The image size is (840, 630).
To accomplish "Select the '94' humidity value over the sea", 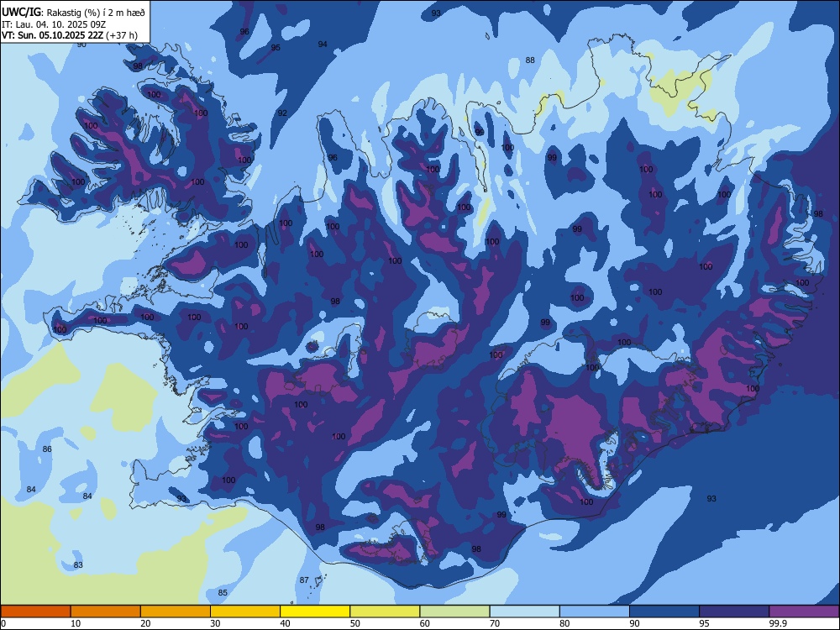I will tap(323, 44).
